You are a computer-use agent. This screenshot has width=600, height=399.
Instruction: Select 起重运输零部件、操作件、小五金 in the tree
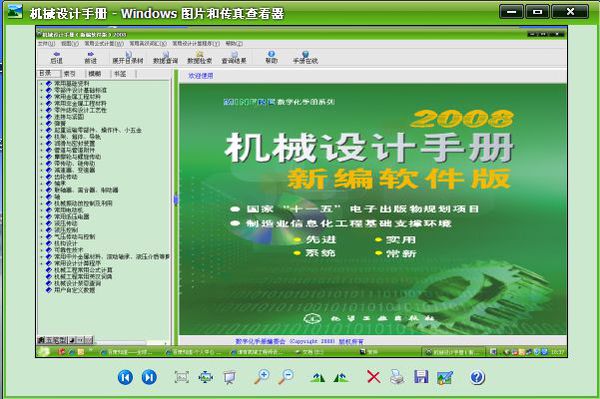98,130
